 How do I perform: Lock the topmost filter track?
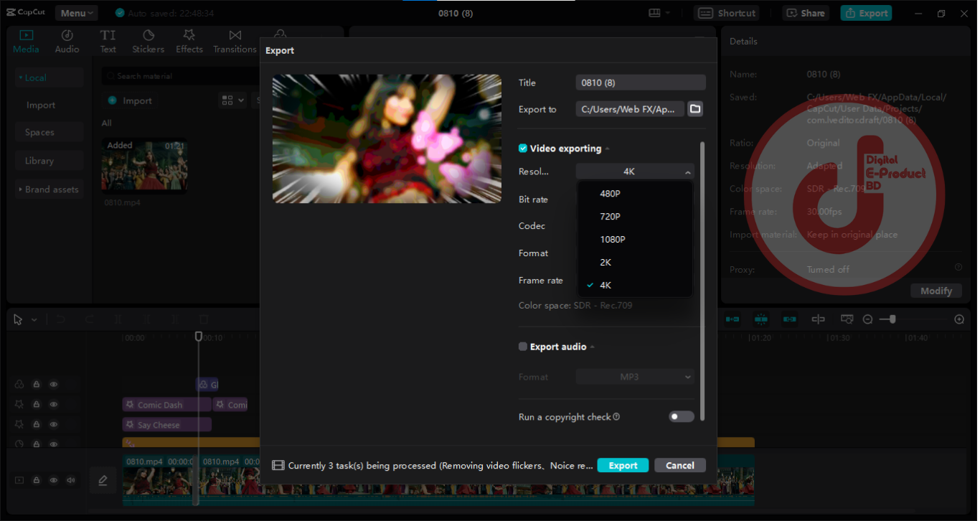[x=37, y=385]
